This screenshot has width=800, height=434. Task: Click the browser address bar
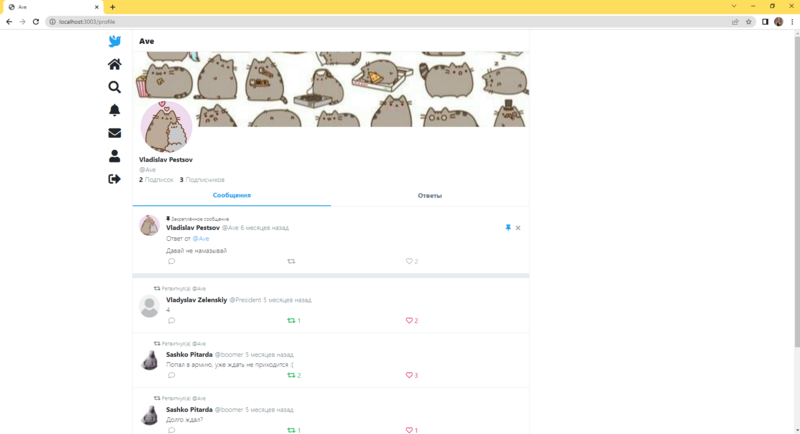pos(388,22)
